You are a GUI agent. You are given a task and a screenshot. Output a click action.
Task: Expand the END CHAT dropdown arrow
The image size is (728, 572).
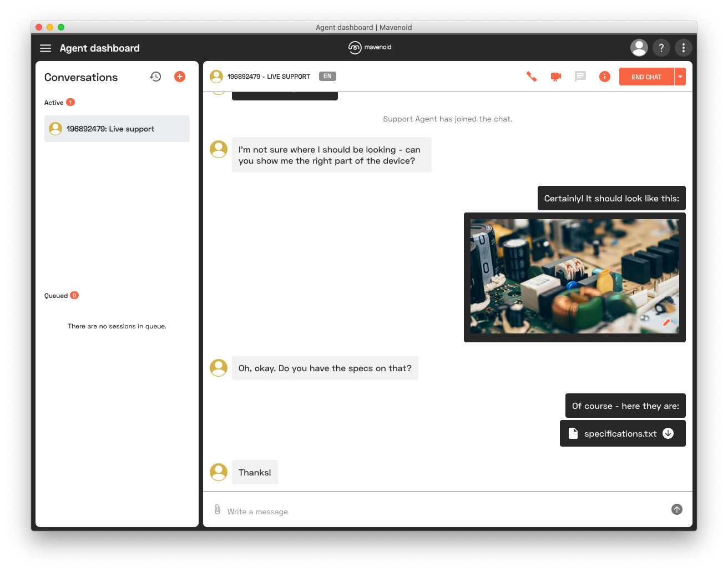pyautogui.click(x=680, y=77)
